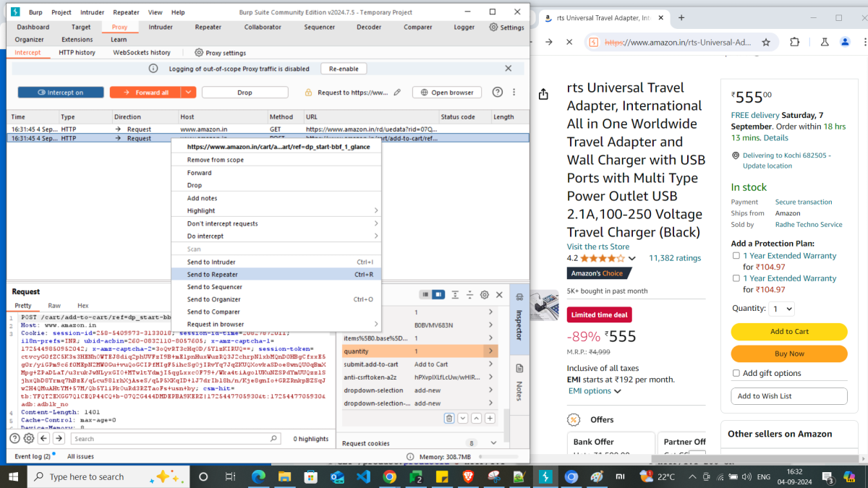Click search help question mark icon
Image resolution: width=868 pixels, height=488 pixels.
(14, 438)
